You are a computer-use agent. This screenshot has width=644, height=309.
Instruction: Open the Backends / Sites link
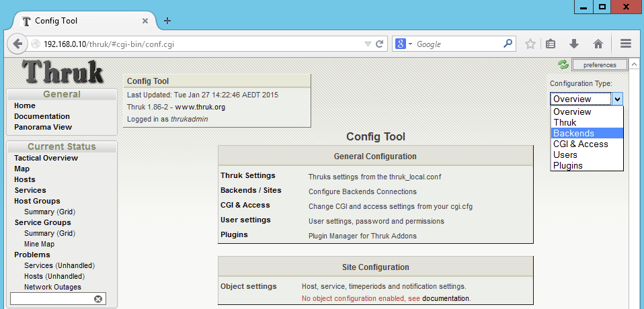251,190
